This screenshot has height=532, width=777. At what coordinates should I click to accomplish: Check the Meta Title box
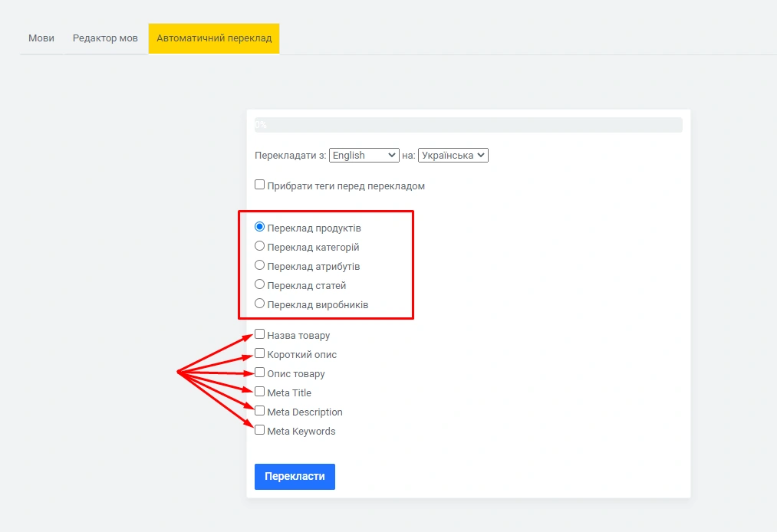tap(260, 392)
